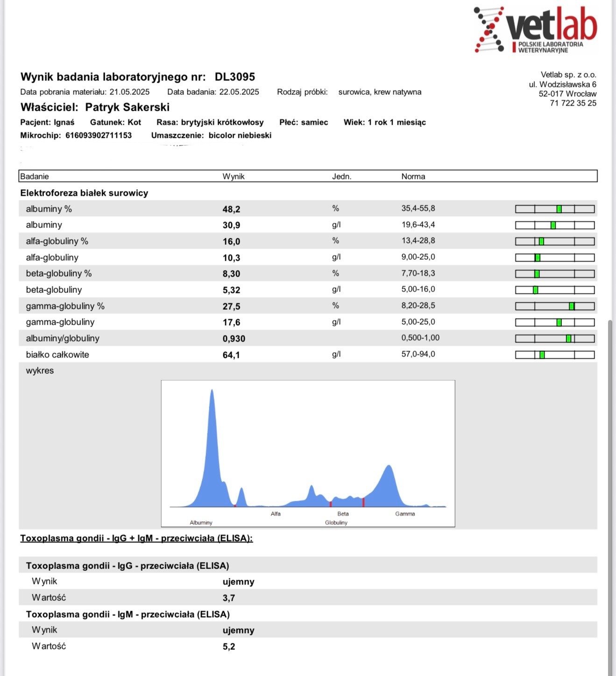Click the Vetlab phone number 71 722 35 25
The width and height of the screenshot is (616, 676).
point(573,103)
